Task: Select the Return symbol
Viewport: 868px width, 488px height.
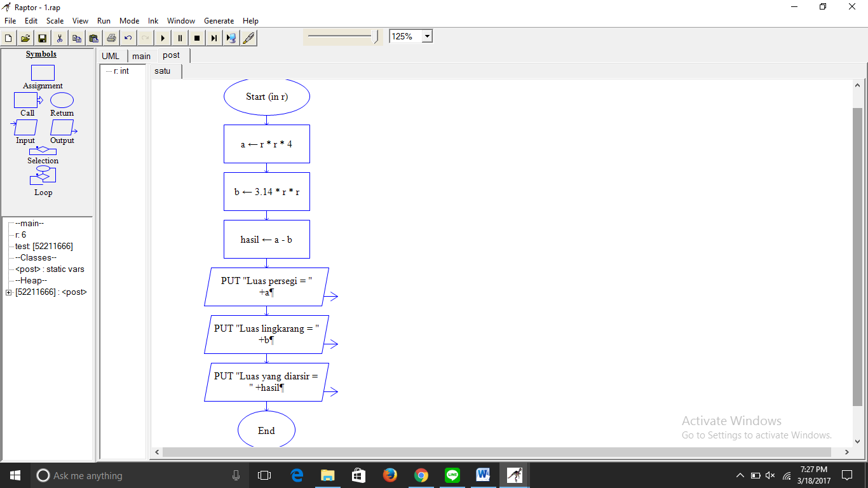Action: click(62, 100)
